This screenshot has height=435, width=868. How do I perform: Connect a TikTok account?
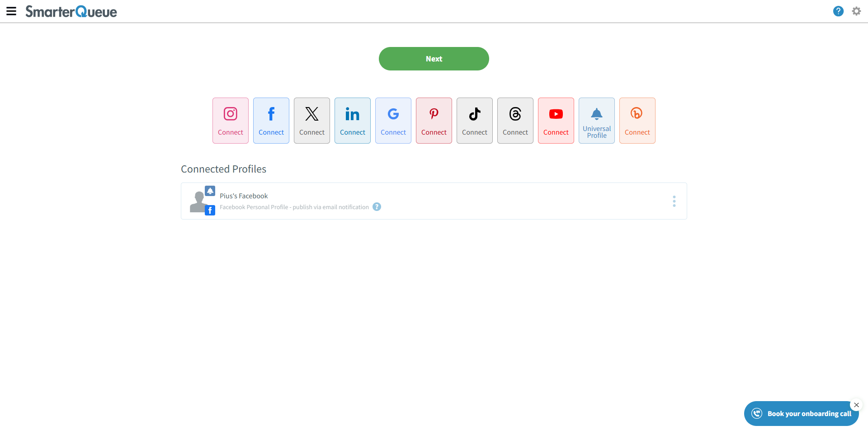pyautogui.click(x=475, y=121)
